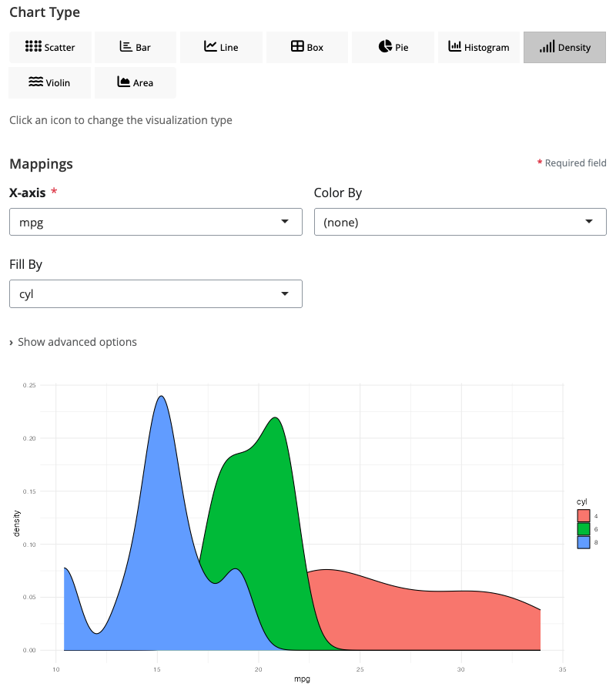Click the blue density area in the plot
This screenshot has height=687, width=616.
coord(158,539)
